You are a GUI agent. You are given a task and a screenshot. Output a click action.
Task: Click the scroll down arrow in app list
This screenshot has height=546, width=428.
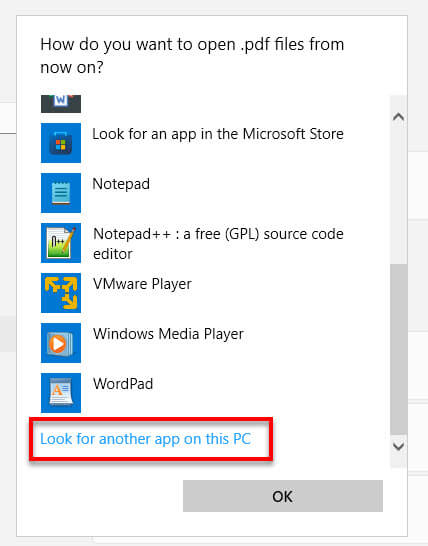(x=398, y=446)
